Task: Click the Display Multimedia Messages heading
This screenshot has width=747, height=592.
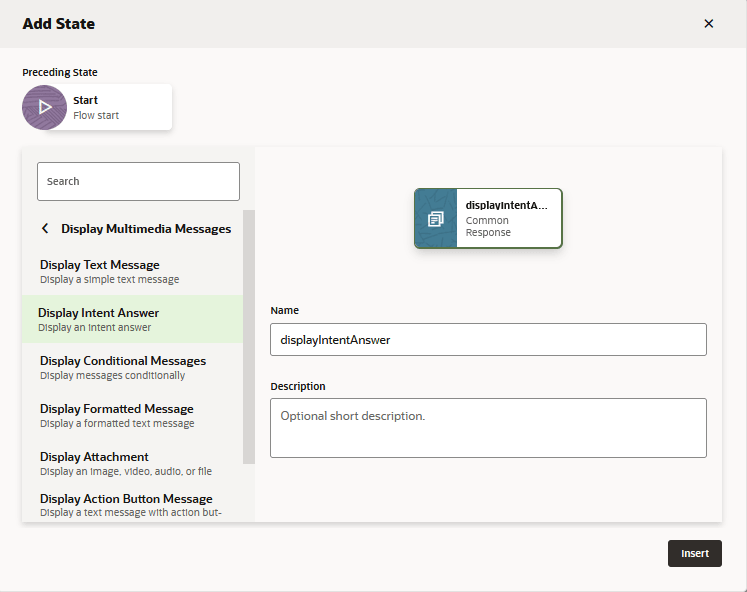Action: point(146,229)
